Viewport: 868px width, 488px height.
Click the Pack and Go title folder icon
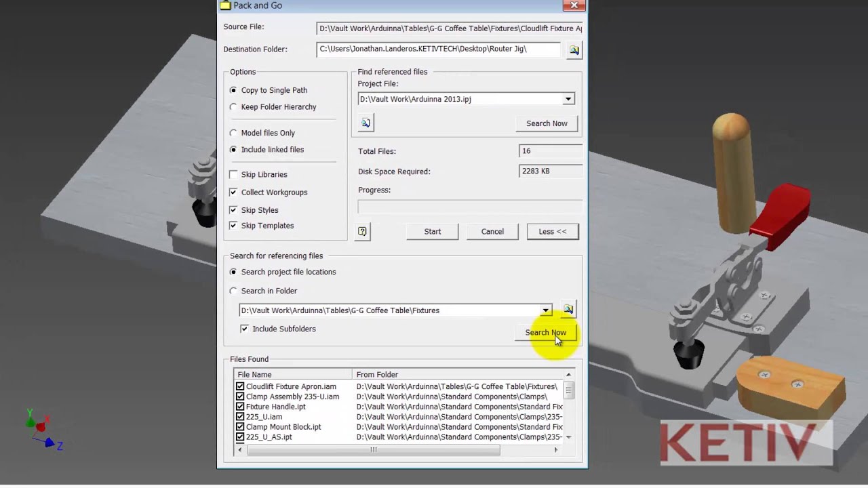point(225,5)
